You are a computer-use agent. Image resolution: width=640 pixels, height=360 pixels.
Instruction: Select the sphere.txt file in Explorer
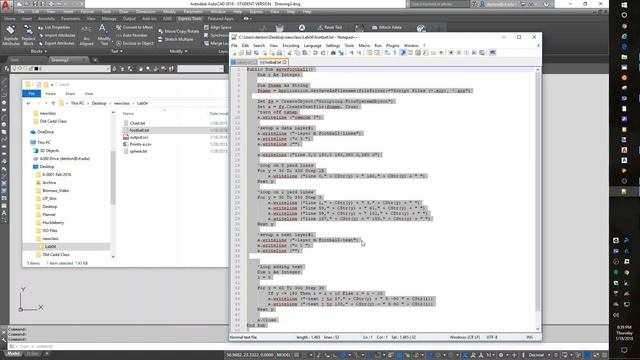pos(138,151)
